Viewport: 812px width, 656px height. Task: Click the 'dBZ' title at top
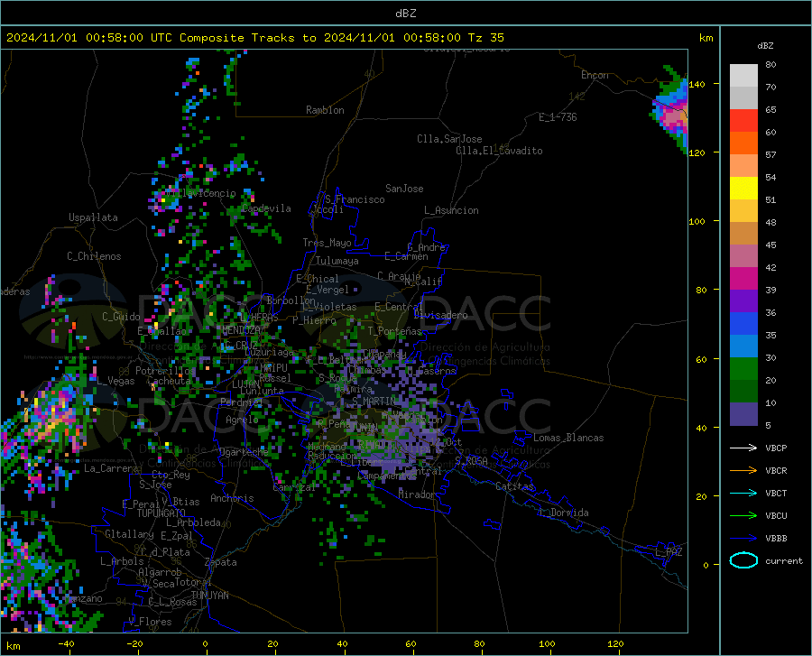[x=405, y=14]
